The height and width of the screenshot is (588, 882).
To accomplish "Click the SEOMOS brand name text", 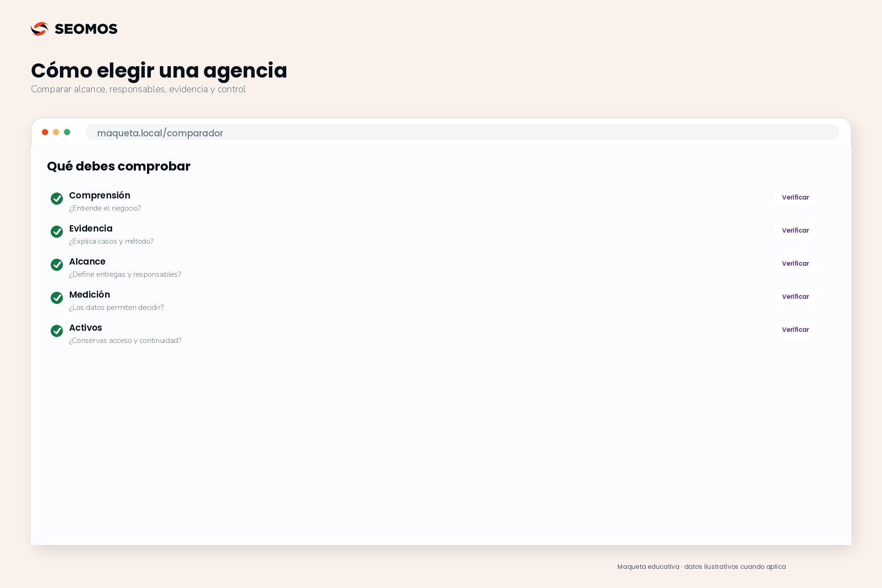I will point(86,29).
